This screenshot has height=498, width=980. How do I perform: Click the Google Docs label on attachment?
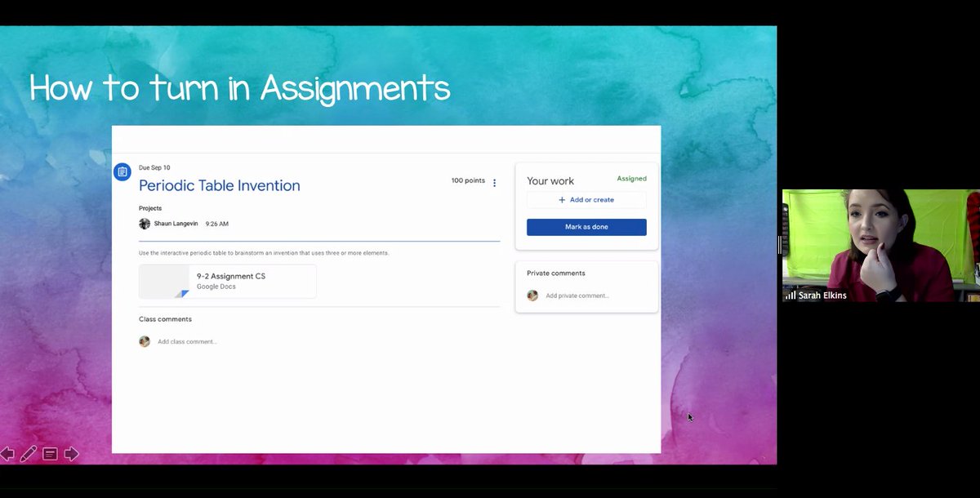coord(216,287)
